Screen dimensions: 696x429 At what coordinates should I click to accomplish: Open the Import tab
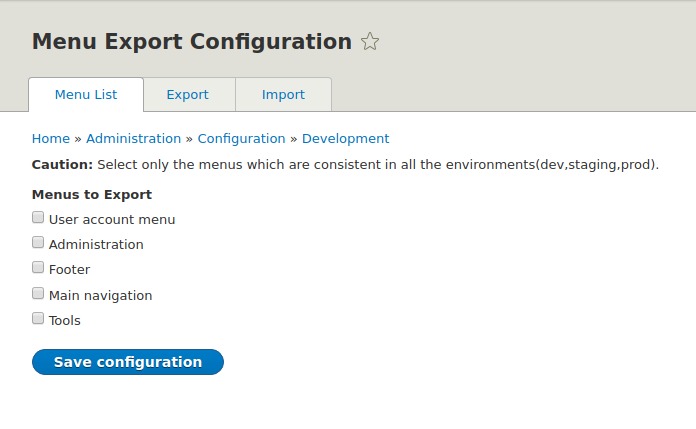point(283,95)
